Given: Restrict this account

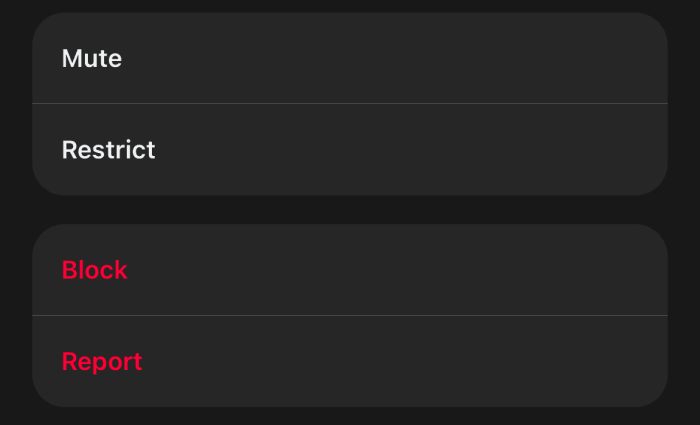Looking at the screenshot, I should coord(108,150).
